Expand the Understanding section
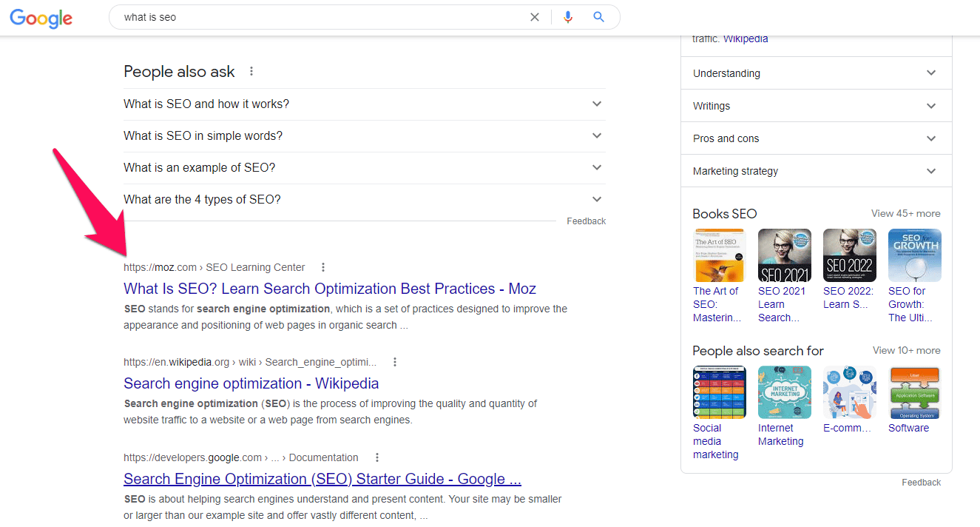Image resolution: width=980 pixels, height=527 pixels. (817, 73)
